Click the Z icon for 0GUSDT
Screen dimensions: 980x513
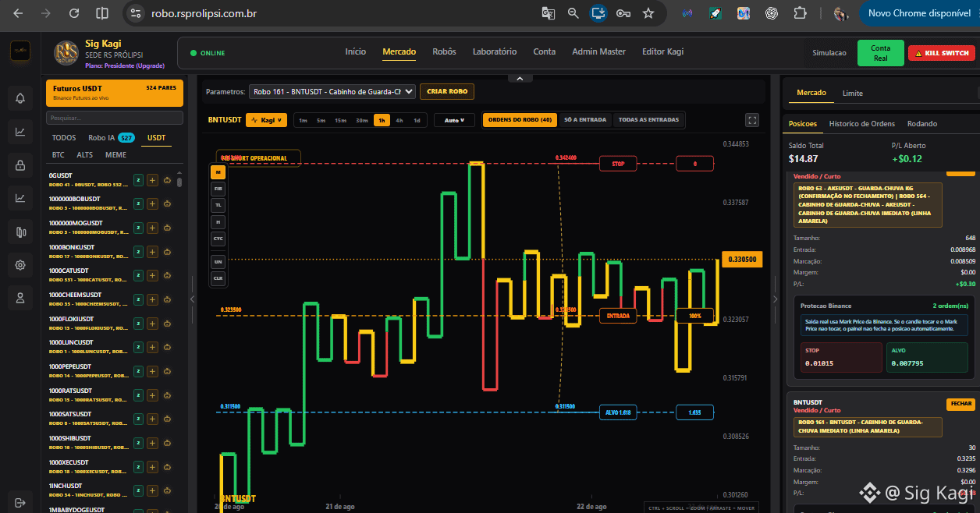[138, 179]
